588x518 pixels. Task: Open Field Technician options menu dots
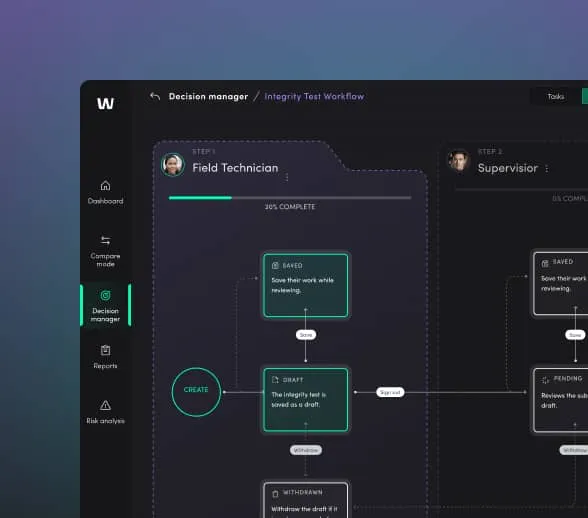click(287, 177)
